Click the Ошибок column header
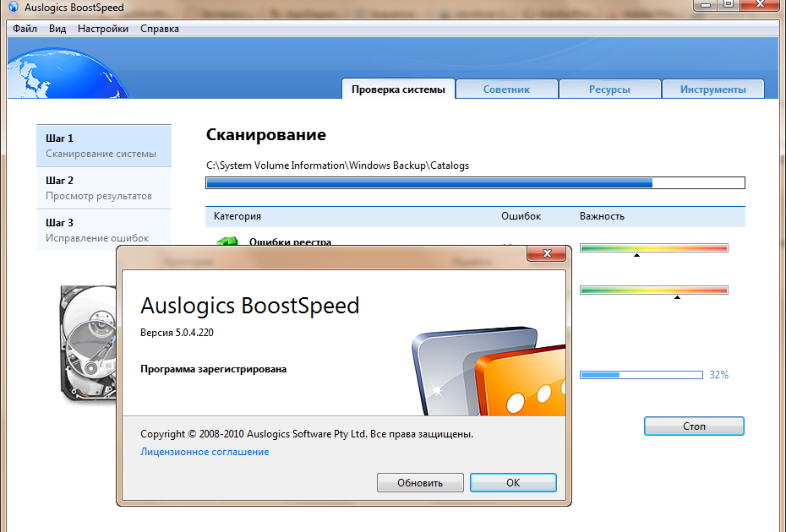Viewport: 786px width, 532px height. 521,216
